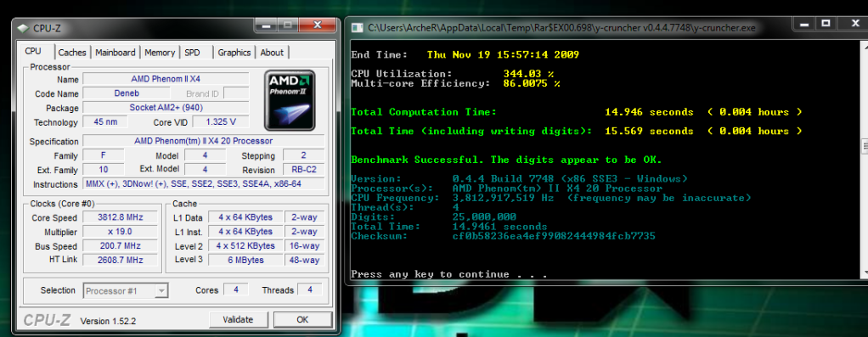Click the AMD Phenom II logo image
This screenshot has width=868, height=337.
pos(290,99)
